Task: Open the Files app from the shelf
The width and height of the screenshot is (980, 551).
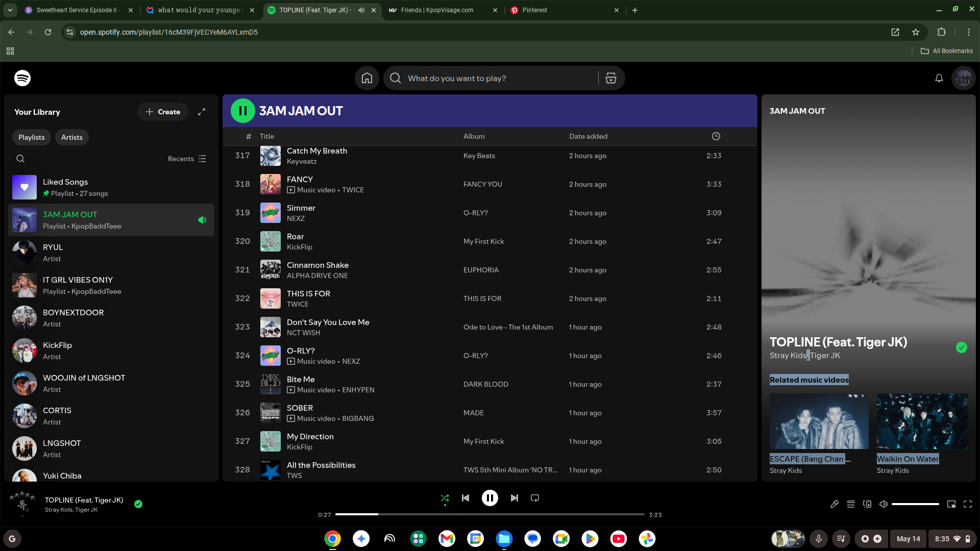Action: click(x=504, y=539)
